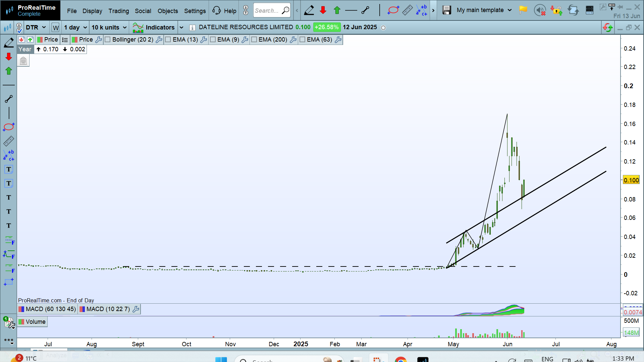This screenshot has height=362, width=644.
Task: Open DTR ticker dropdown
Action: (36, 27)
